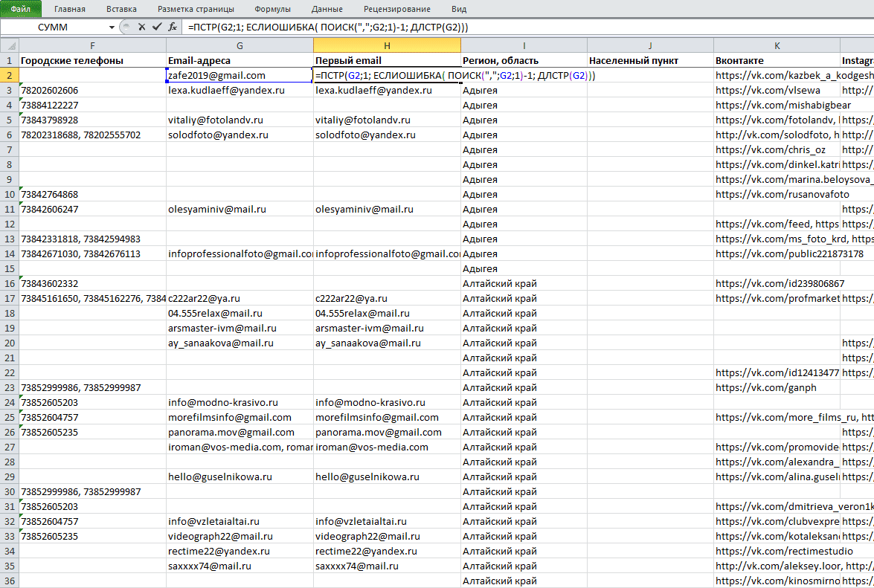Select column I header
This screenshot has width=874, height=588.
(x=524, y=45)
